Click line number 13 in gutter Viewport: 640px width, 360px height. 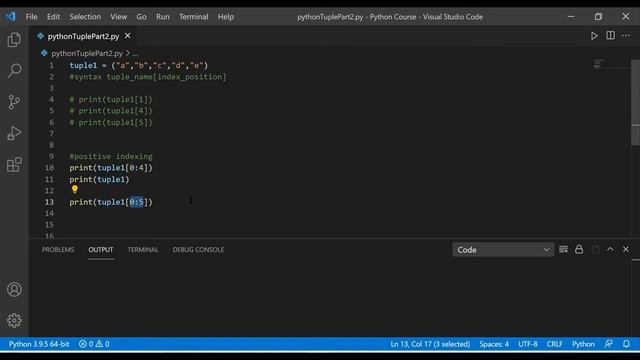click(x=49, y=202)
